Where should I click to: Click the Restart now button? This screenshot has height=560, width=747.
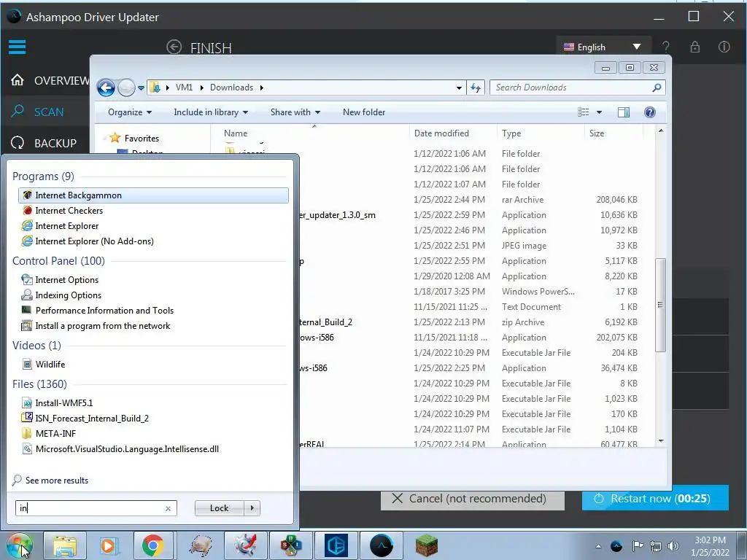pyautogui.click(x=655, y=498)
